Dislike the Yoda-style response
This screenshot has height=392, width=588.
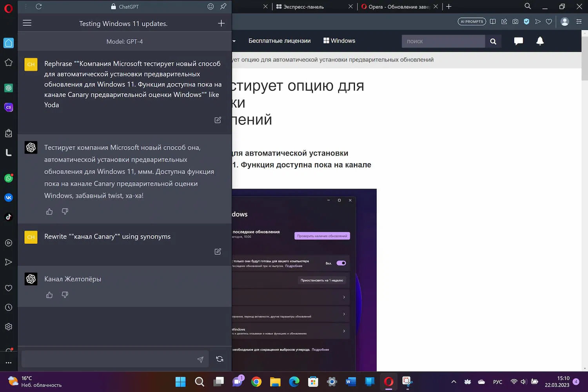point(65,212)
